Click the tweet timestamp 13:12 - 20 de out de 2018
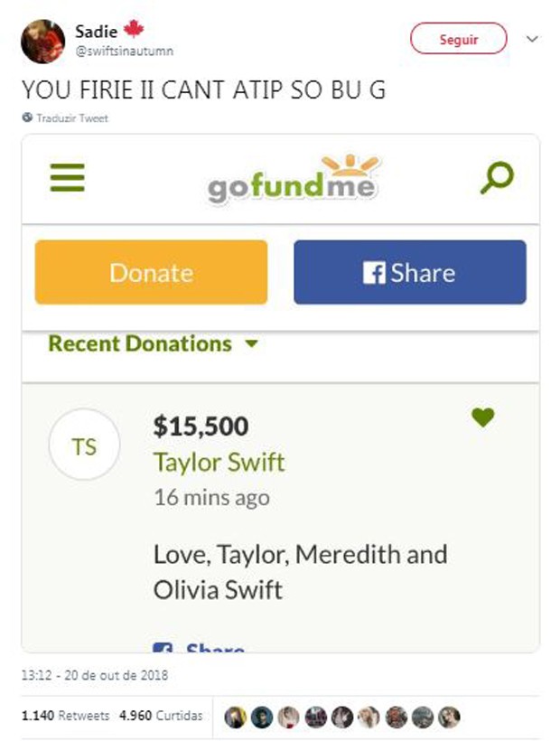 point(95,675)
